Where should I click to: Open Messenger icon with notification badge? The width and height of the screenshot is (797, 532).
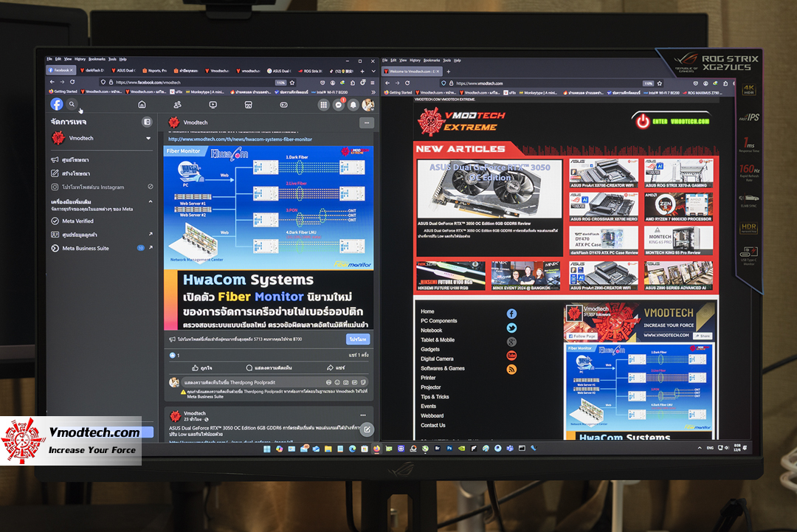tap(339, 106)
